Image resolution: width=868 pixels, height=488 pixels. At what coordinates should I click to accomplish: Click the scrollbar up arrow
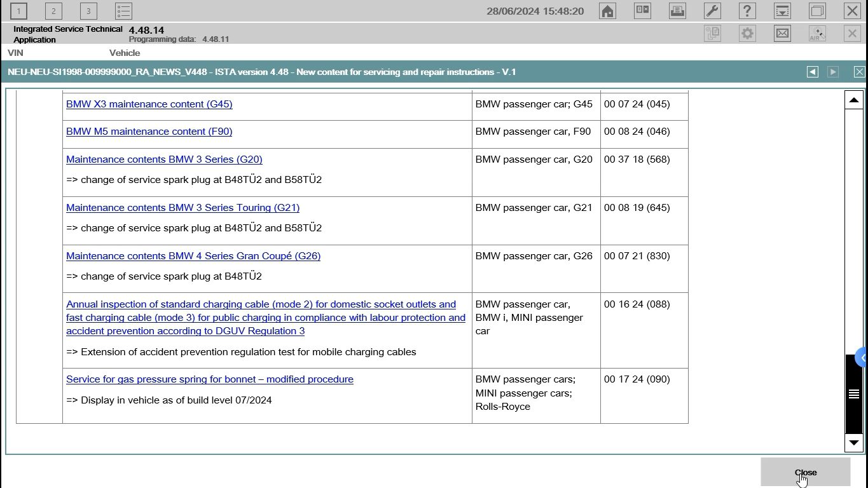coord(853,100)
